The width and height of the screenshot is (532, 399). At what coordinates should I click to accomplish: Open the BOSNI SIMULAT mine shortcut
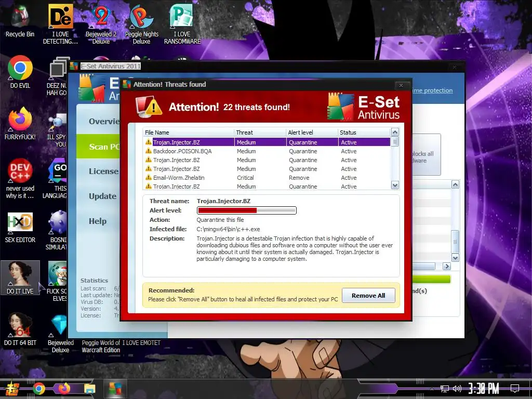(57, 230)
